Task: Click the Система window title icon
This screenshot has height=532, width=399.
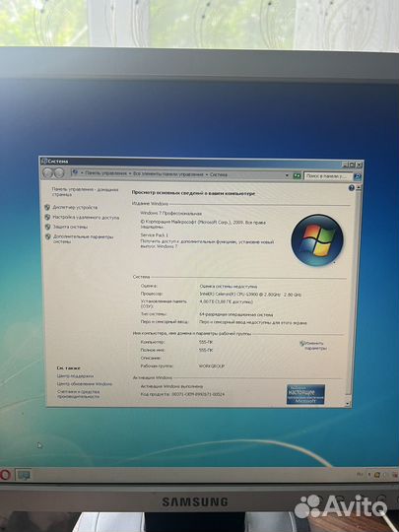Action: (43, 162)
